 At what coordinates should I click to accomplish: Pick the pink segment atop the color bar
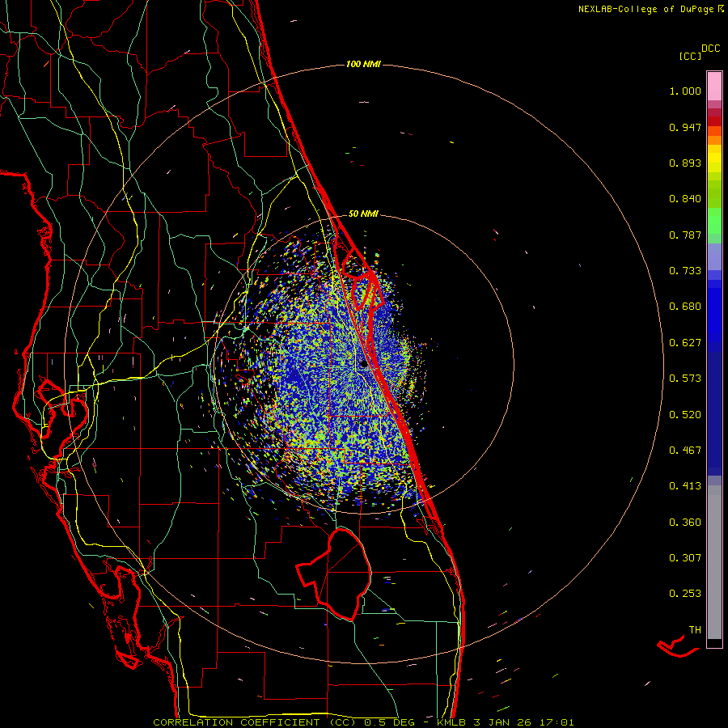click(714, 87)
